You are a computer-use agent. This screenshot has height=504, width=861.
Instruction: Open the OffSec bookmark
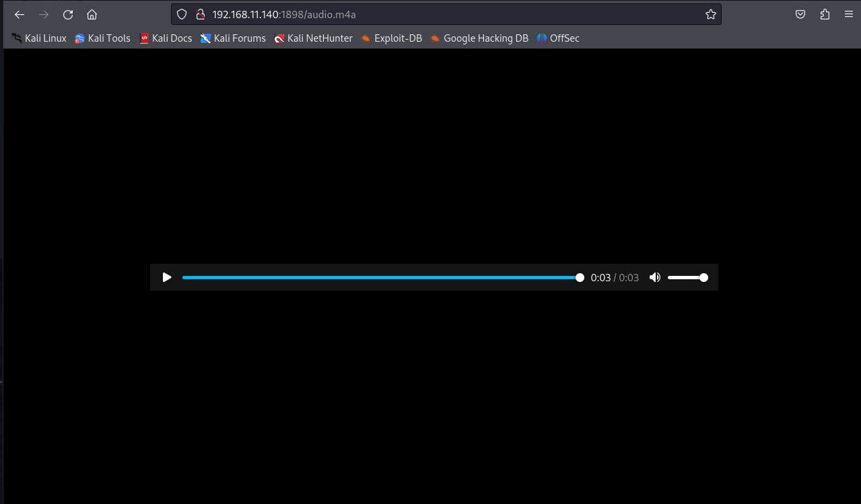557,38
